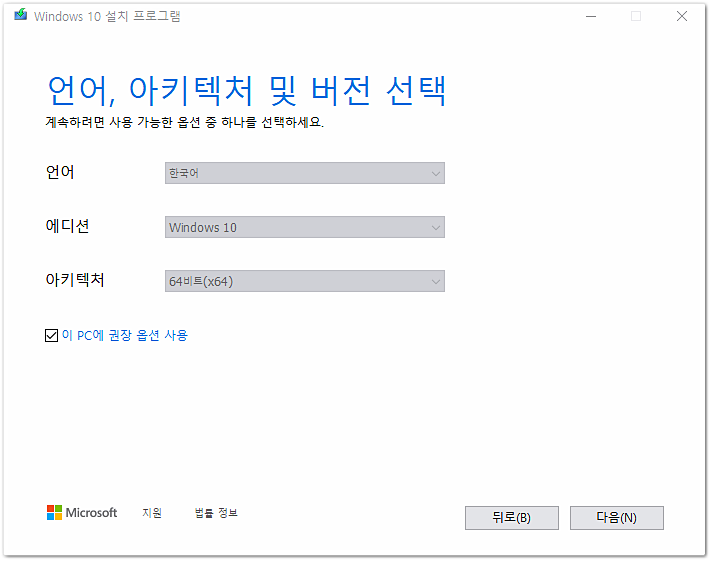The width and height of the screenshot is (711, 561).
Task: Open the 언어 dropdown showing 한국어
Action: click(305, 173)
